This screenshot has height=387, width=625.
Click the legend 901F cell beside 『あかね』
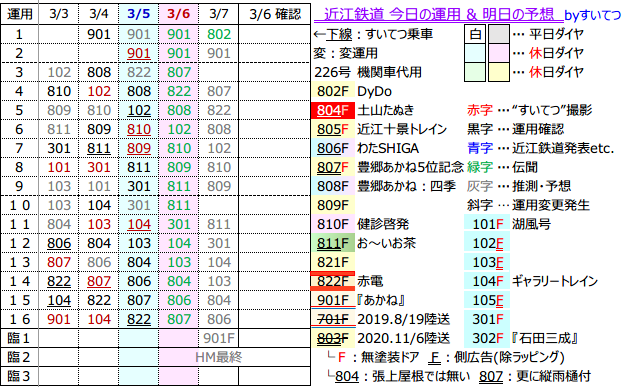click(x=333, y=300)
